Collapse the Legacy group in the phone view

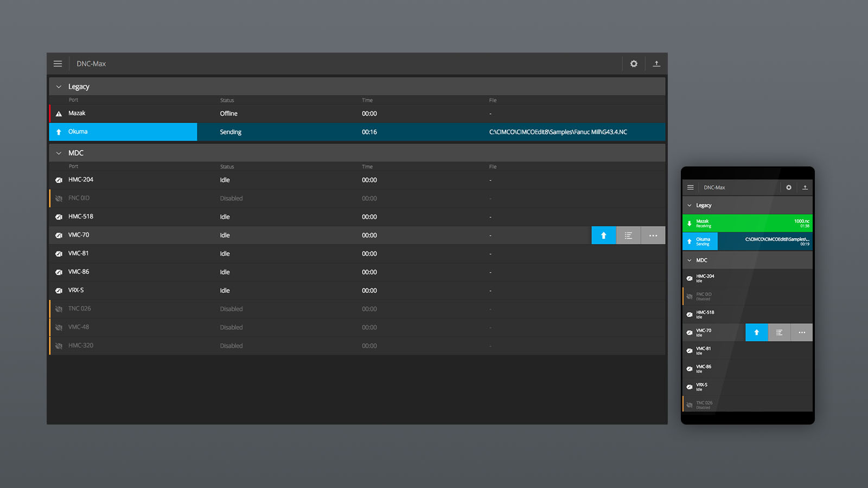pyautogui.click(x=690, y=206)
